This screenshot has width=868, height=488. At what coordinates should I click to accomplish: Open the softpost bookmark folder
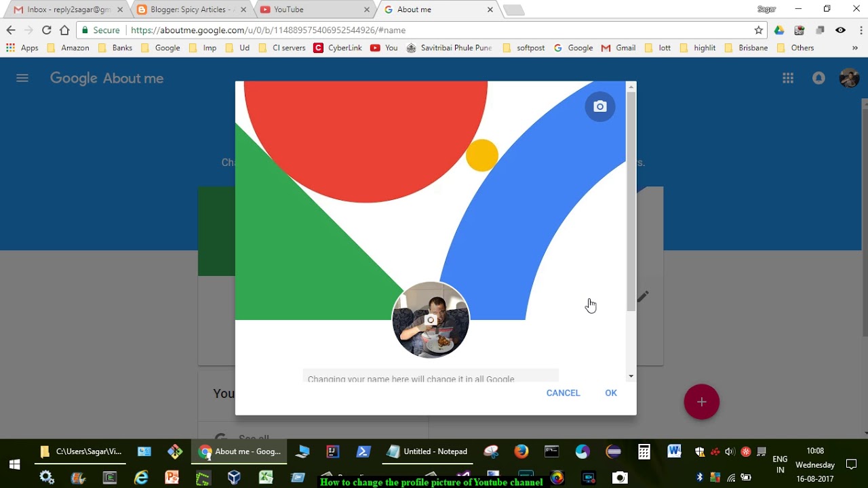[524, 48]
